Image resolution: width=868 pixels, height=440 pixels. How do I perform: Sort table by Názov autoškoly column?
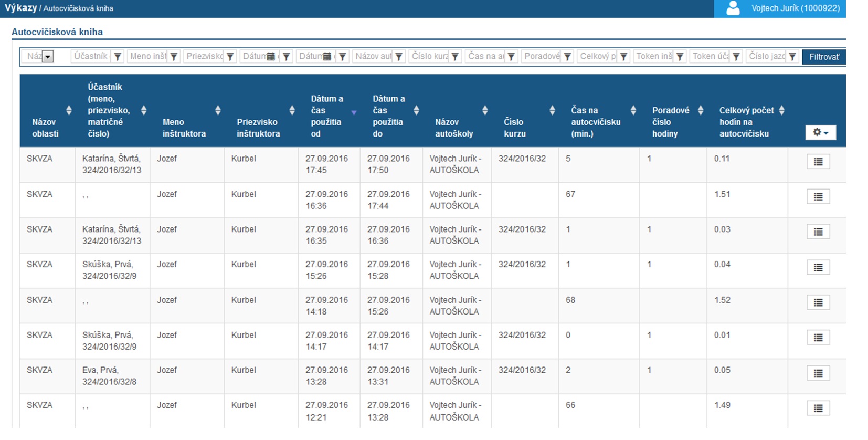485,110
